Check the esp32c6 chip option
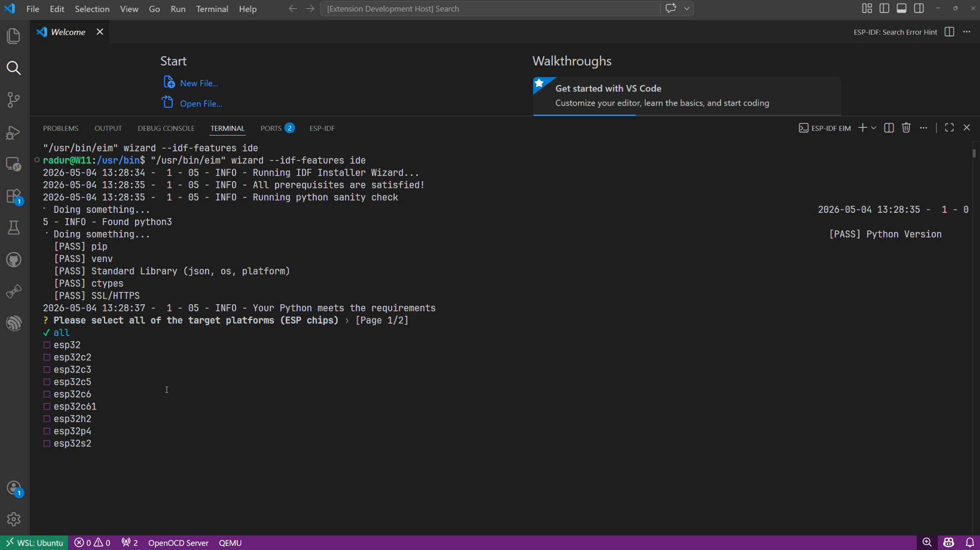 (x=67, y=394)
